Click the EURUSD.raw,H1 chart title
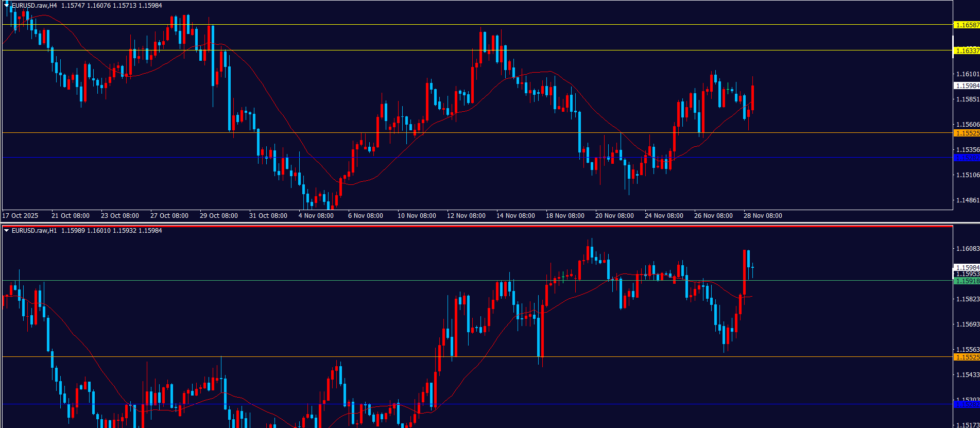 [34, 231]
